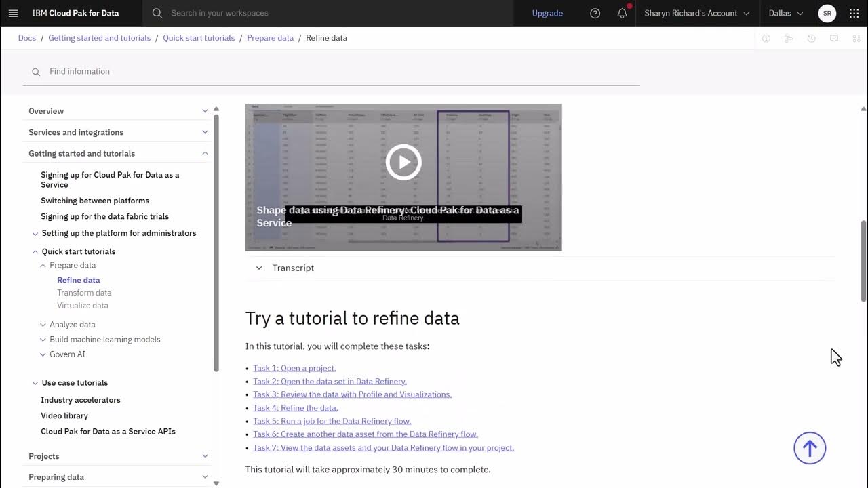Click the Docs breadcrumb
The height and width of the screenshot is (488, 868).
click(x=27, y=38)
